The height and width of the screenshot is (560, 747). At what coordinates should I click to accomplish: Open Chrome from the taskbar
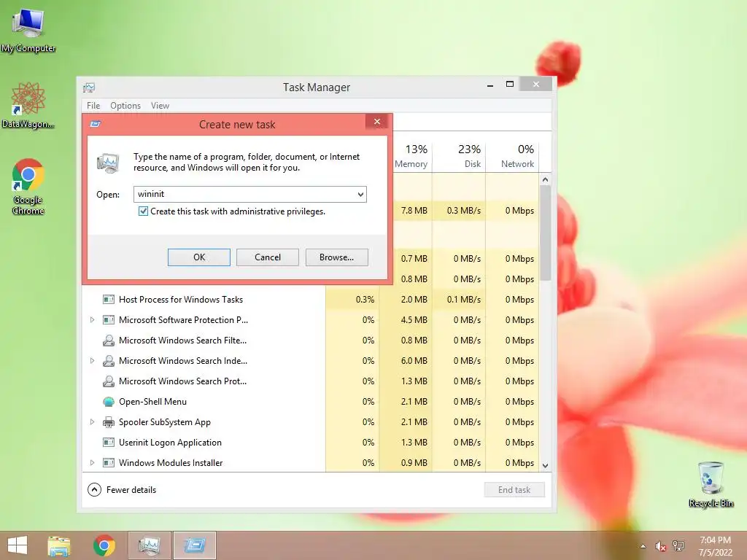coord(104,545)
